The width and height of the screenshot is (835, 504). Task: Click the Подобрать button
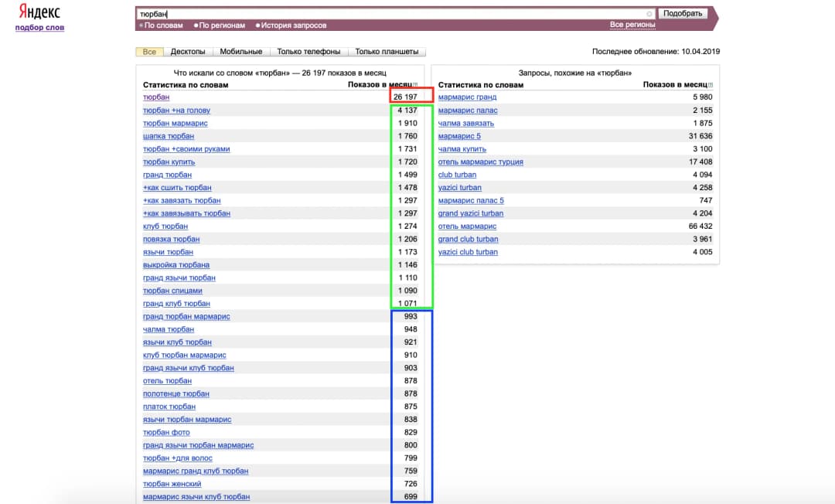[683, 13]
